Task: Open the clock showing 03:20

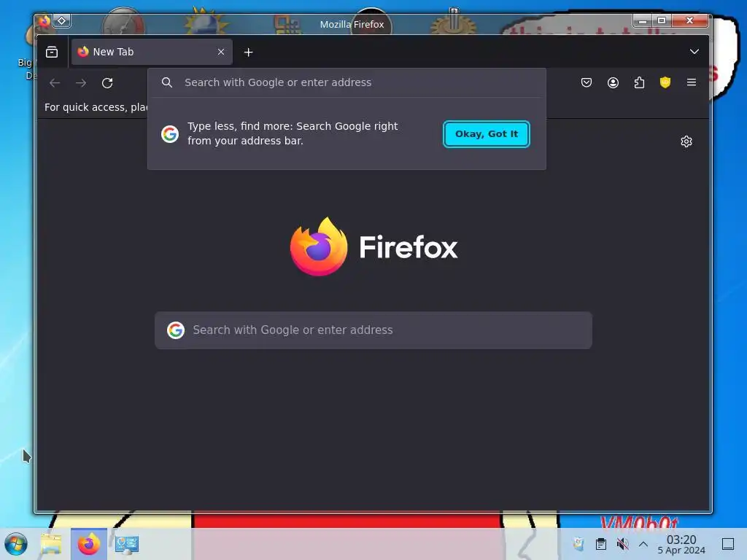Action: [681, 544]
